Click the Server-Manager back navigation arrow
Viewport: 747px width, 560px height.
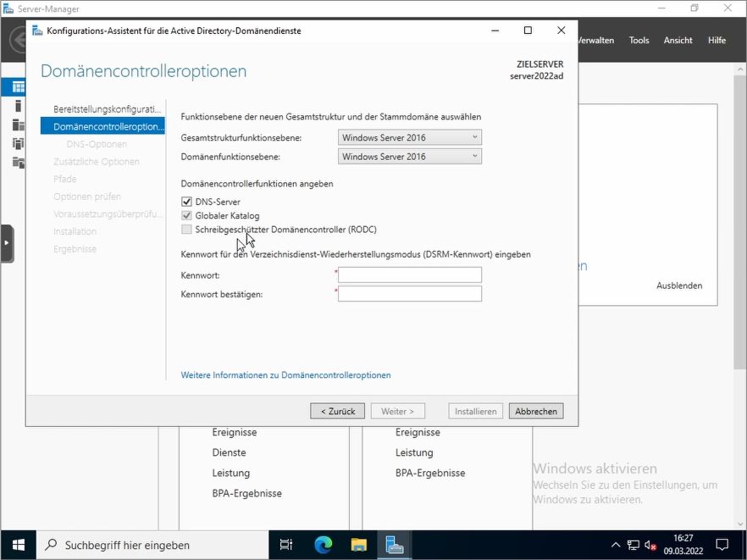tap(18, 40)
